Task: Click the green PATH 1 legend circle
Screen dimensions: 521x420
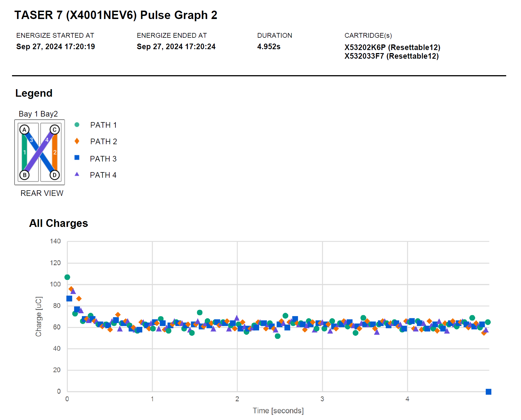Action: click(77, 125)
